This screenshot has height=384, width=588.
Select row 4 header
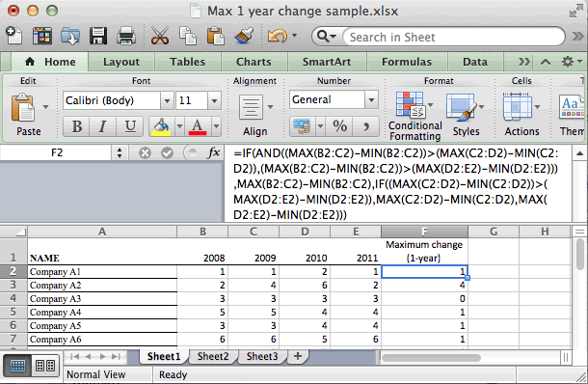click(x=13, y=298)
